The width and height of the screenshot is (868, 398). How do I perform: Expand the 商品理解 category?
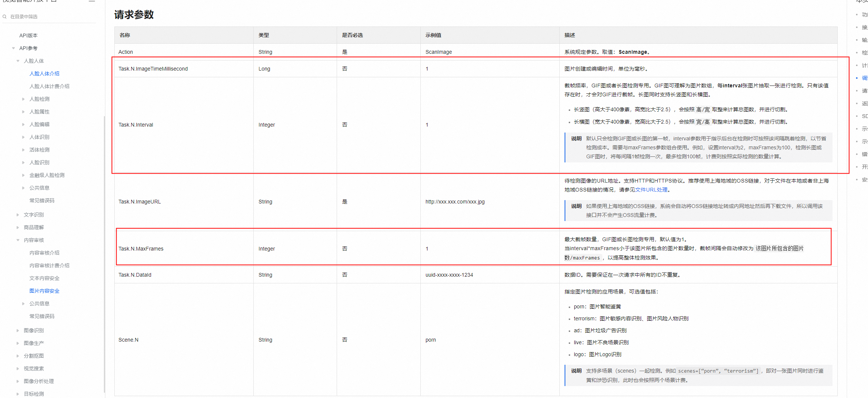tap(18, 227)
